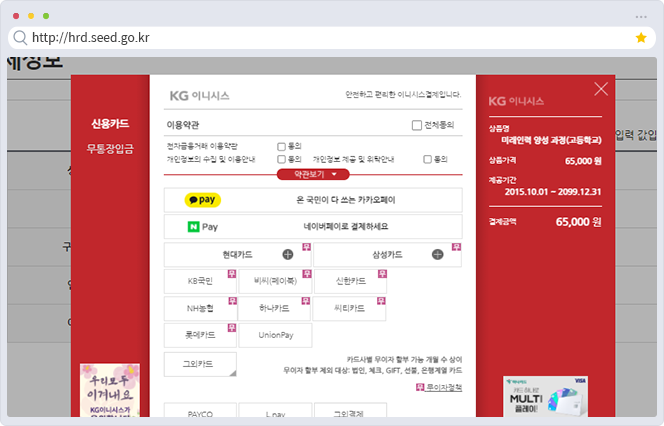
Task: Click KG 이니시스 logo in red summary panel
Action: (x=516, y=101)
